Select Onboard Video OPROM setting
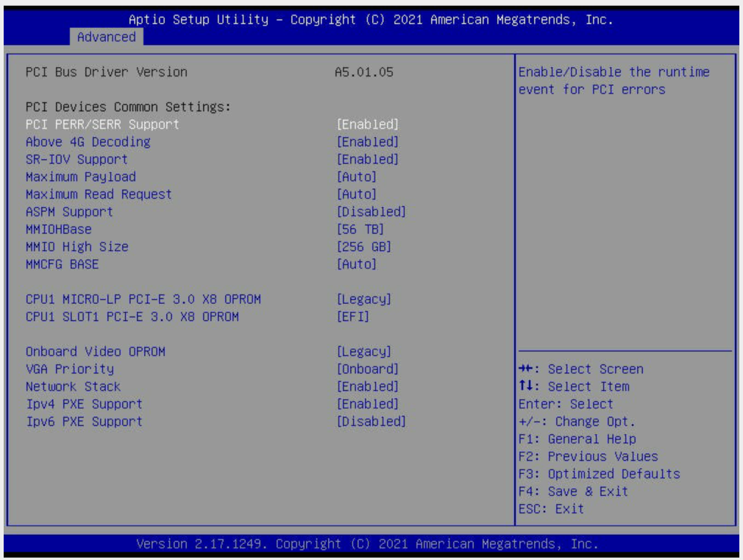This screenshot has width=743, height=560. 95,352
